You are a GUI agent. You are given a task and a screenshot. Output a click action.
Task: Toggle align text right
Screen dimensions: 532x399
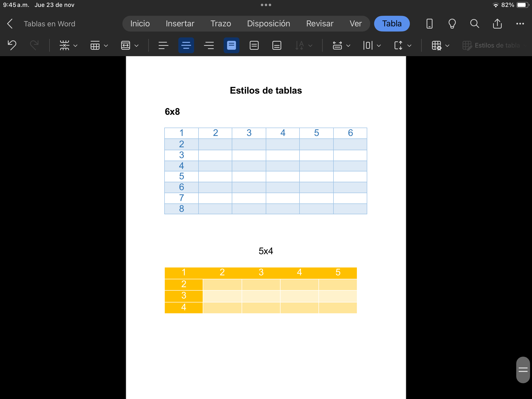(x=209, y=45)
